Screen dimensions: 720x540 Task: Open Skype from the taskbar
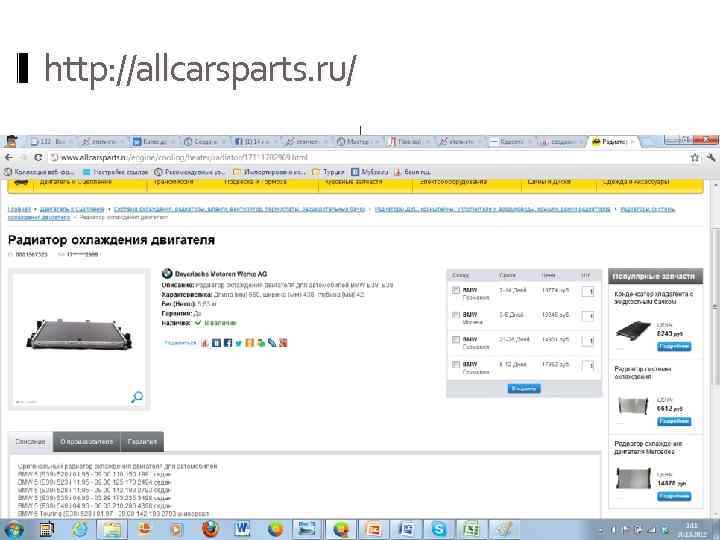point(438,530)
